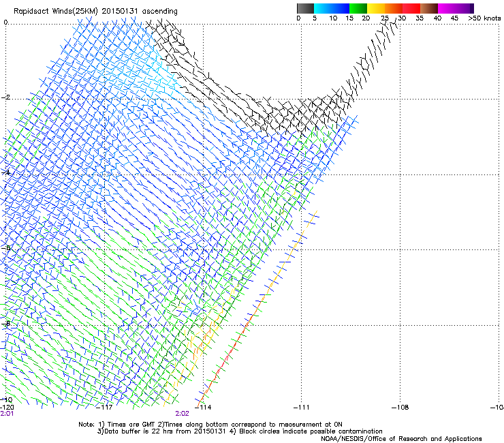Pick the yellow 20-25 knots legend swatch
The width and height of the screenshot is (504, 443).
(x=376, y=8)
